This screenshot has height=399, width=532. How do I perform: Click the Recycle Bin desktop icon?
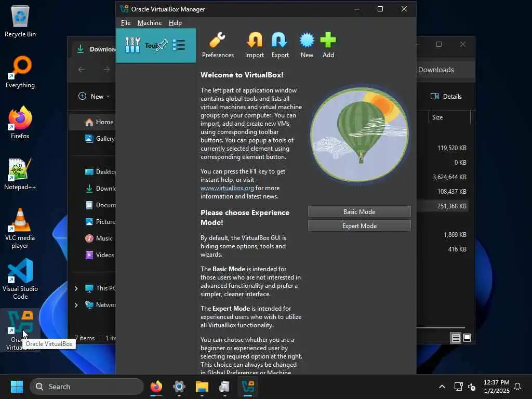click(20, 21)
